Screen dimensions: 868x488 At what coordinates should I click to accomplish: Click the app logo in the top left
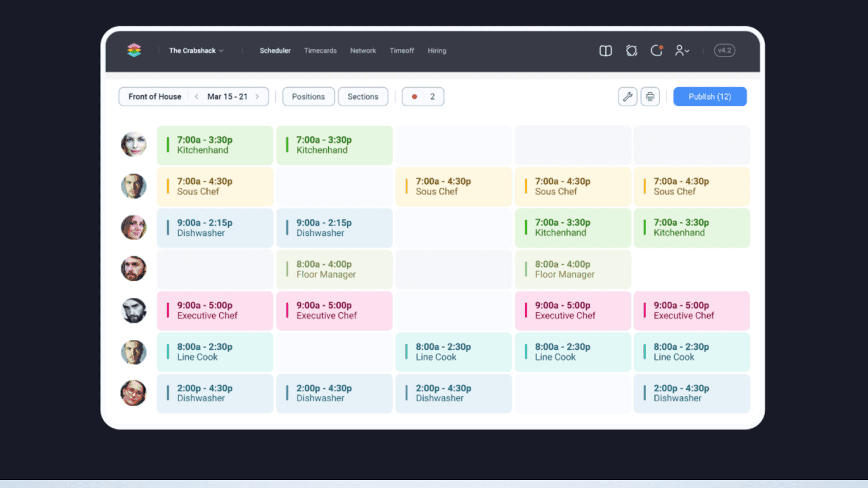[133, 50]
